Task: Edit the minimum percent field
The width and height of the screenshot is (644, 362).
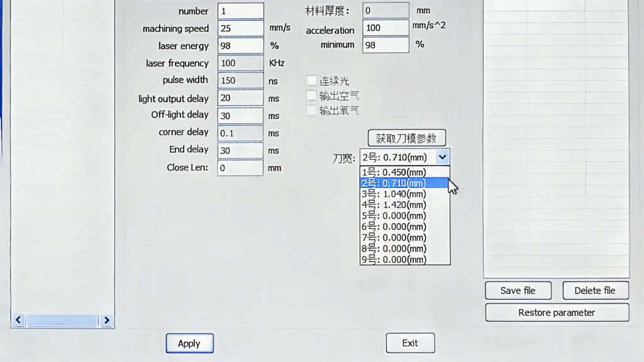Action: tap(386, 45)
